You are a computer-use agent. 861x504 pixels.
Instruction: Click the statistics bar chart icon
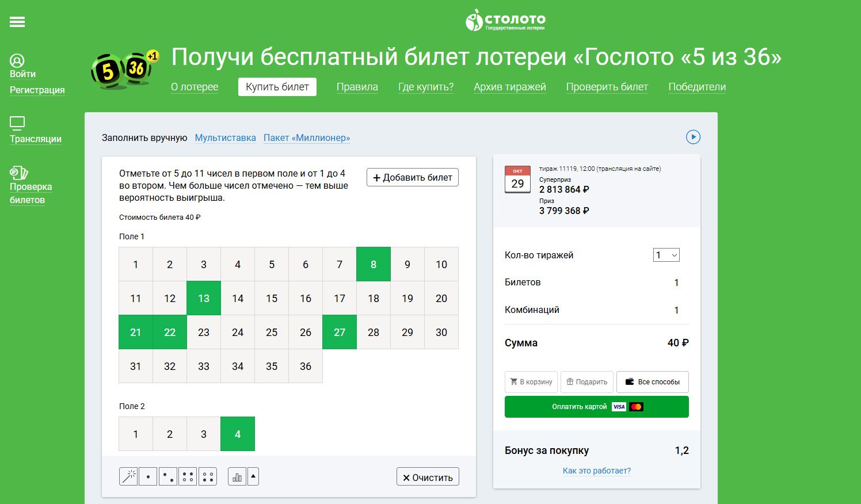[x=237, y=477]
